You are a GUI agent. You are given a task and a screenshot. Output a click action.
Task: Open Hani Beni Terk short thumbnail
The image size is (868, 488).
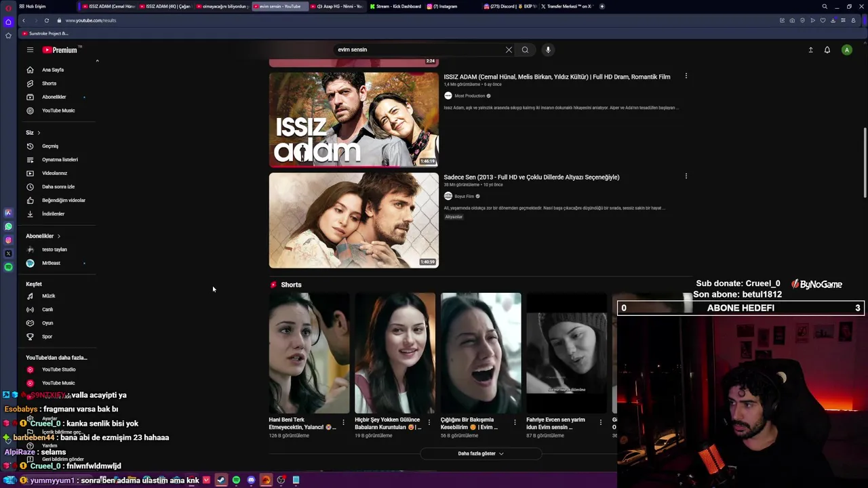pos(309,353)
